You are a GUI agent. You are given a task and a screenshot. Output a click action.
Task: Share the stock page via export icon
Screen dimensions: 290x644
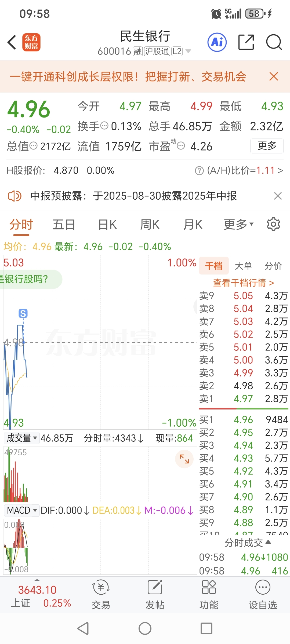coord(246,42)
